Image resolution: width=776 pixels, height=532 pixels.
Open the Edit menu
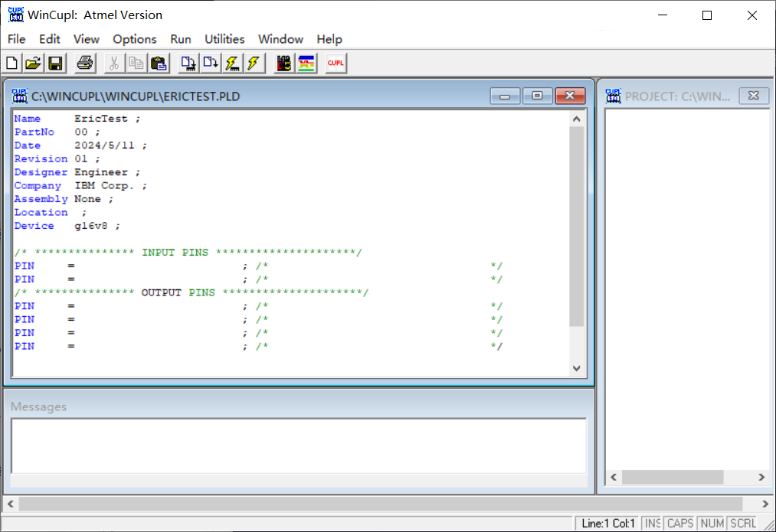pos(50,39)
